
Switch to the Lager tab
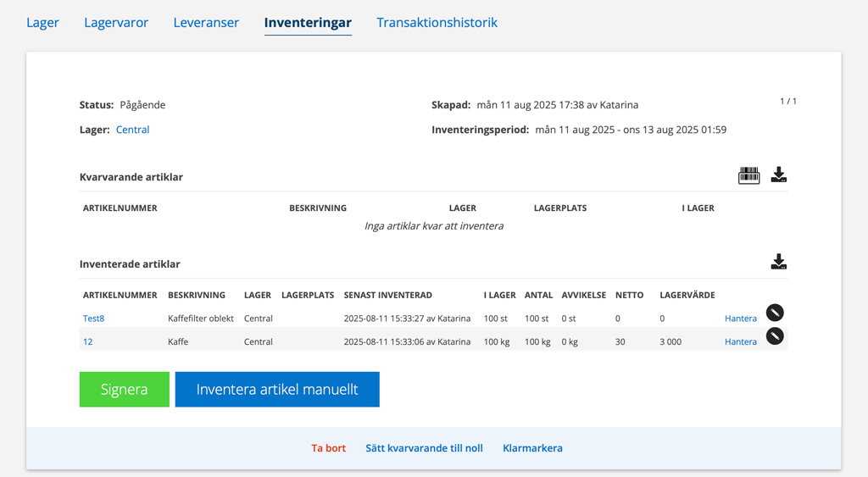tap(42, 23)
